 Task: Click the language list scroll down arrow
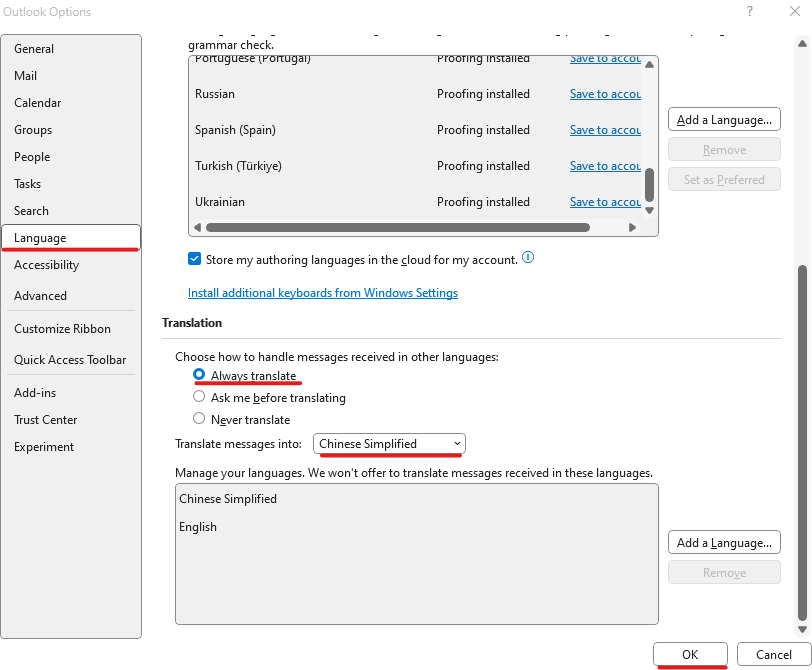click(x=649, y=210)
